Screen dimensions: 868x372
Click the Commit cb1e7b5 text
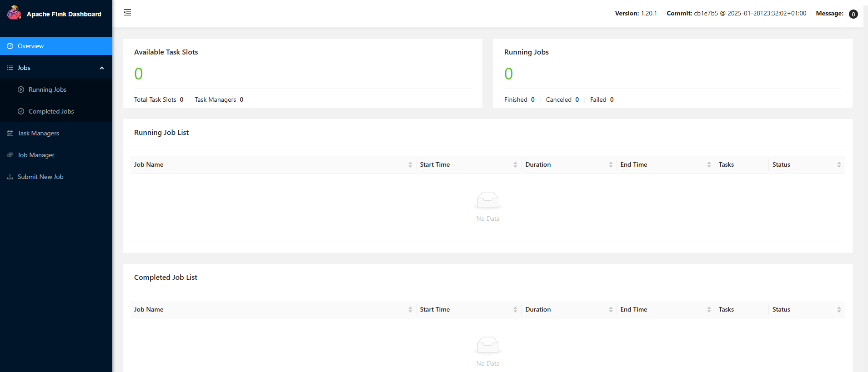click(736, 13)
